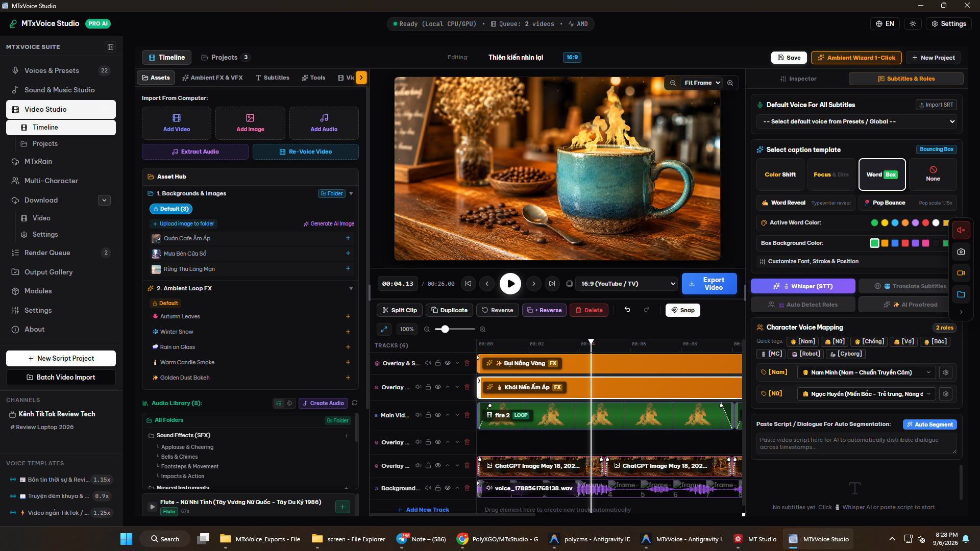Delete the Main Vid track with its trash icon
This screenshot has width=980, height=551.
tap(467, 415)
